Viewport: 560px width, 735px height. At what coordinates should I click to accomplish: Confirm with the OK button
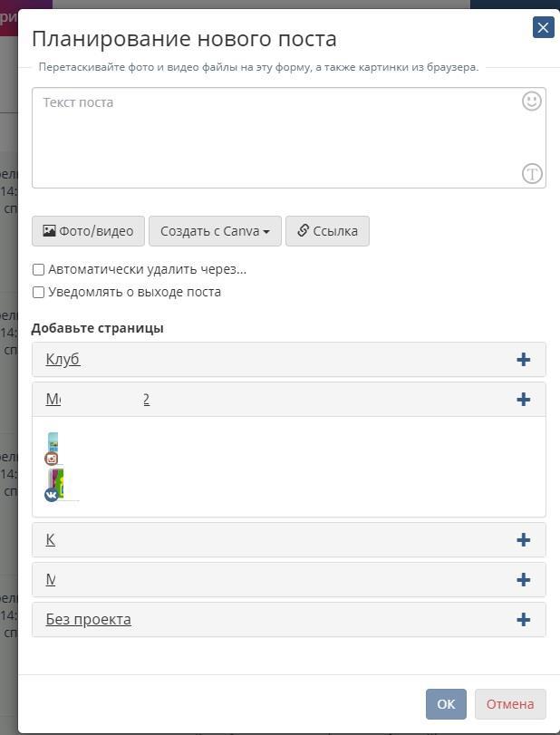pos(446,704)
